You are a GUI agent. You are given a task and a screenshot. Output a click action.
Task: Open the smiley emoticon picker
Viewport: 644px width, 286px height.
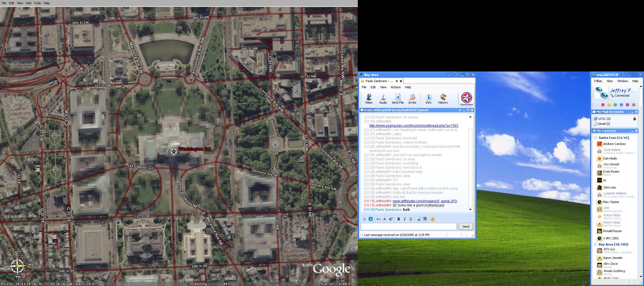point(432,219)
